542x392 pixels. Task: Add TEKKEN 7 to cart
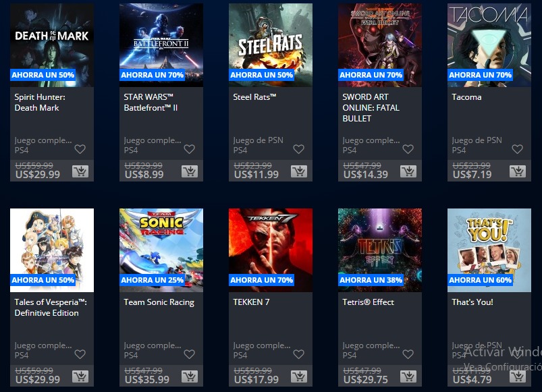(x=299, y=376)
